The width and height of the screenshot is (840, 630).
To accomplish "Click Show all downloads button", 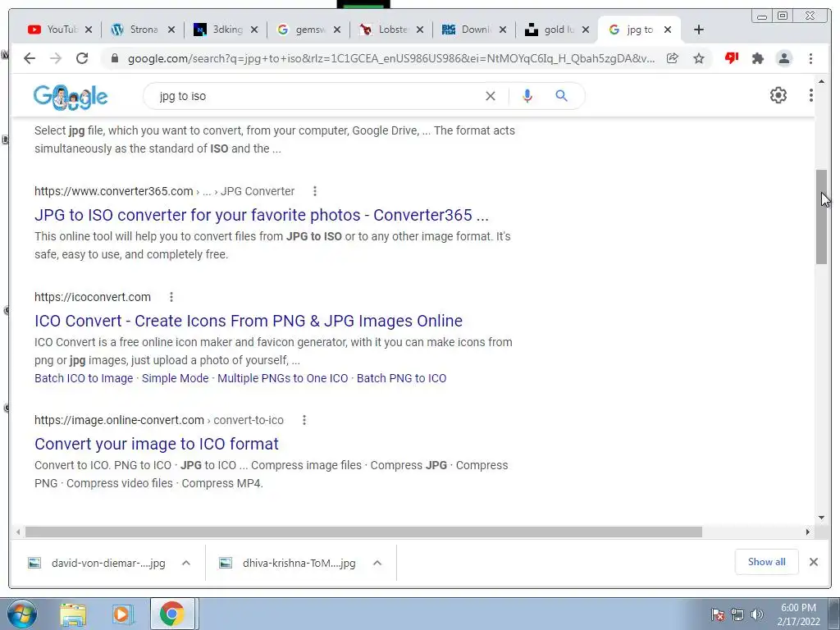I will [x=767, y=562].
